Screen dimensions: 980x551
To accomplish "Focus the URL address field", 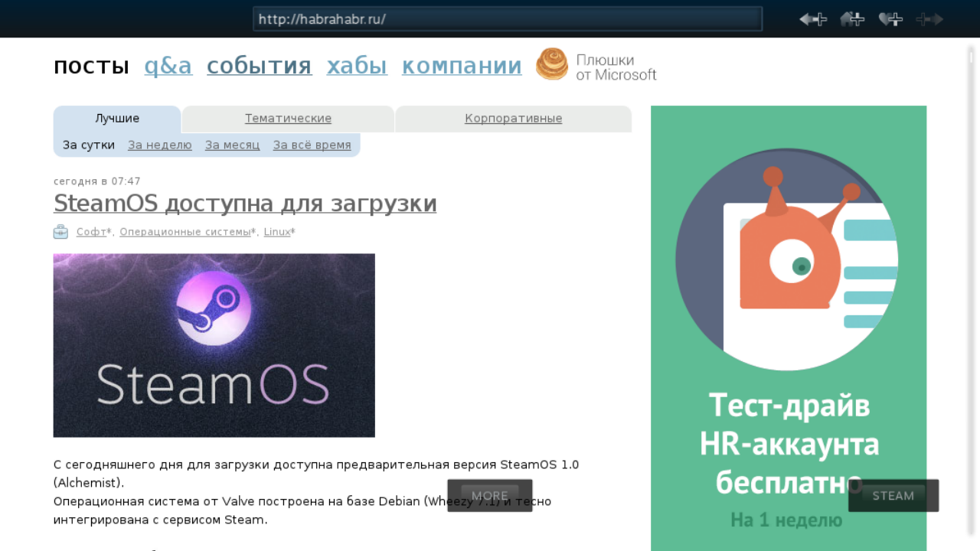I will tap(508, 19).
